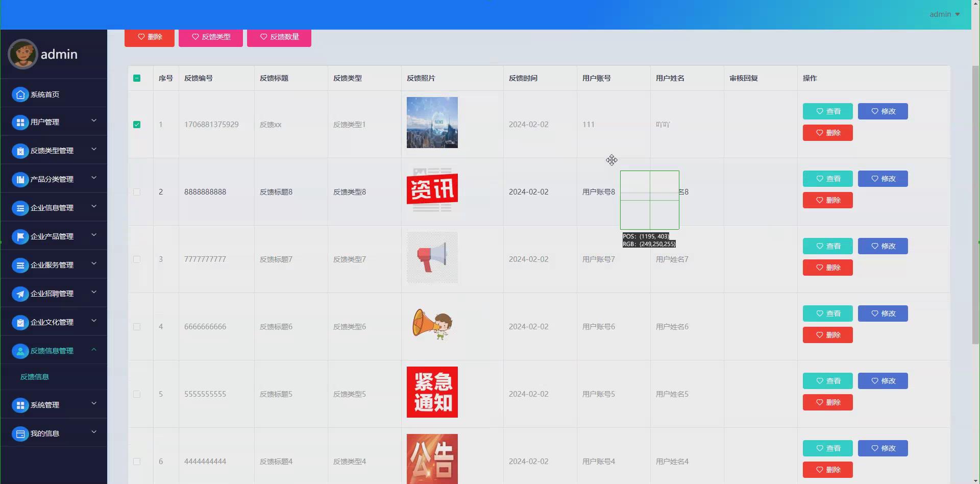Select the 反馈信息 submenu item
The width and height of the screenshot is (980, 484).
(34, 377)
